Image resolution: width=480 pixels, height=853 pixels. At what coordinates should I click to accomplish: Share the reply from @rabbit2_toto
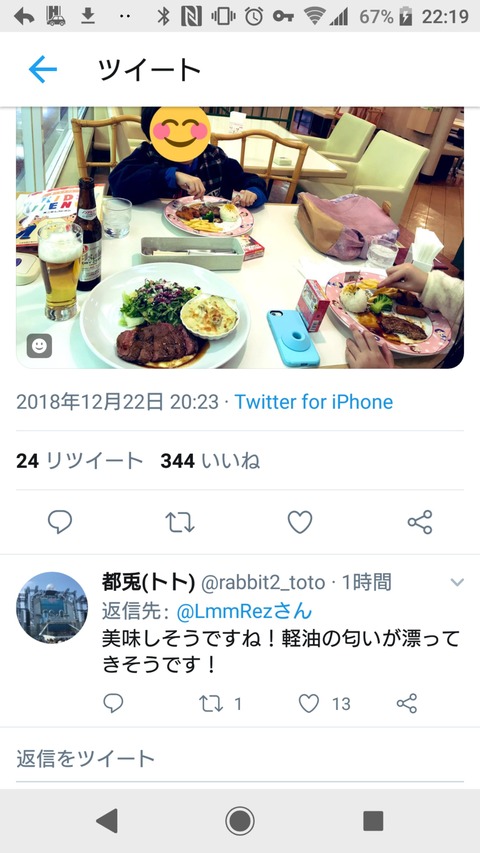pos(407,703)
